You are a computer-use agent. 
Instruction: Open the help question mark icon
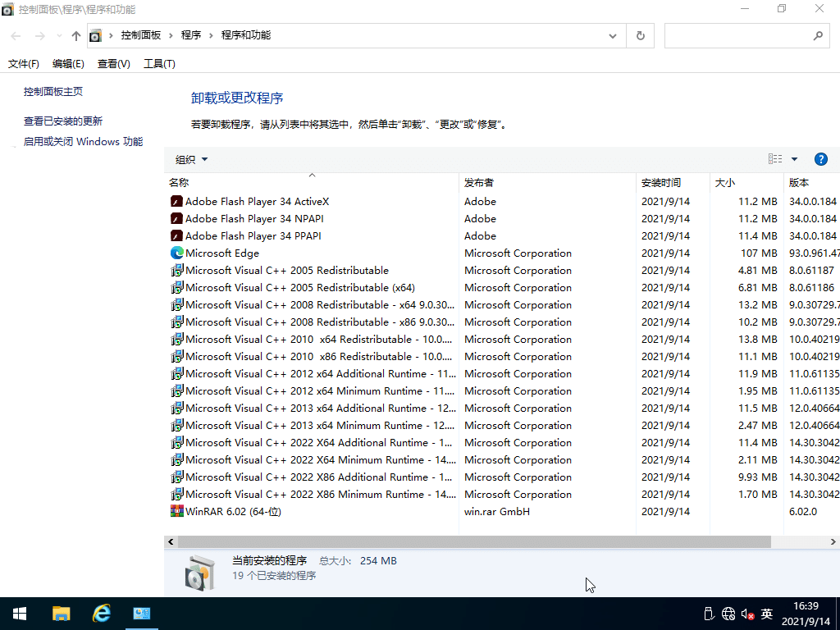click(820, 159)
